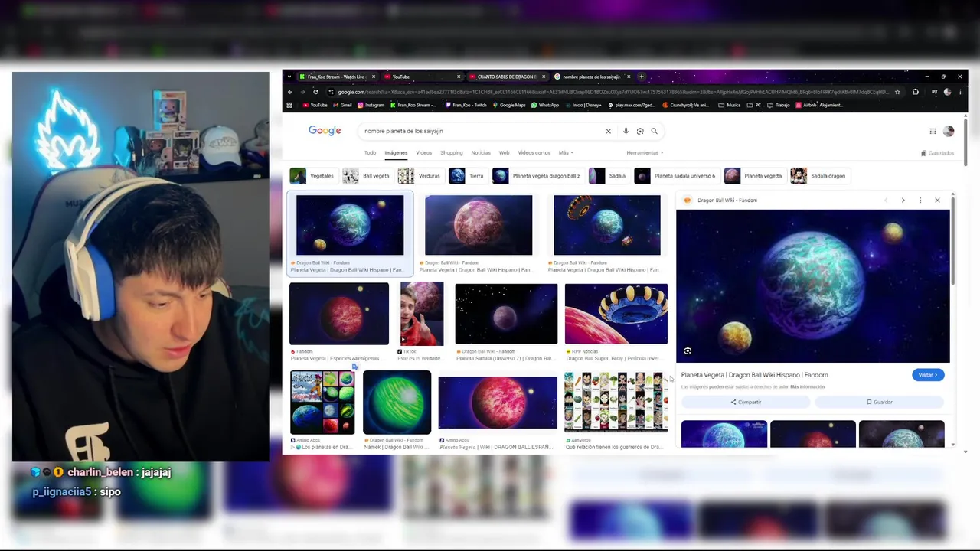
Task: Click the browser address bar URL
Action: coord(612,92)
